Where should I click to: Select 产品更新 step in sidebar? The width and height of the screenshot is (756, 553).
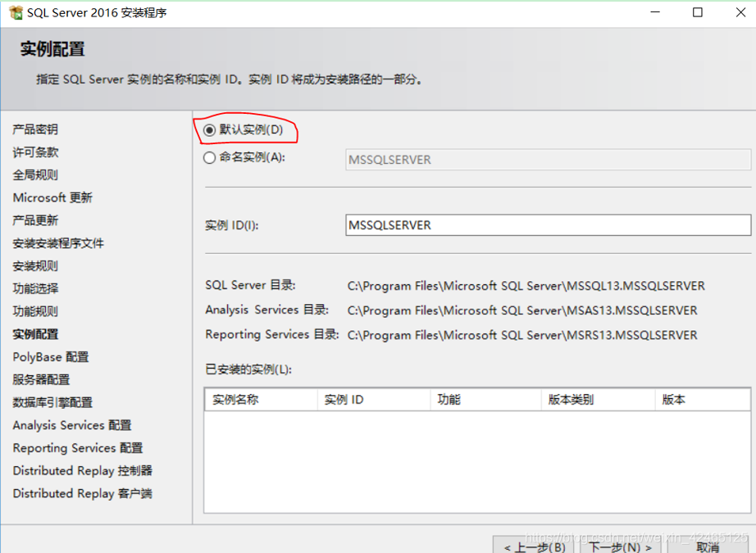point(35,220)
